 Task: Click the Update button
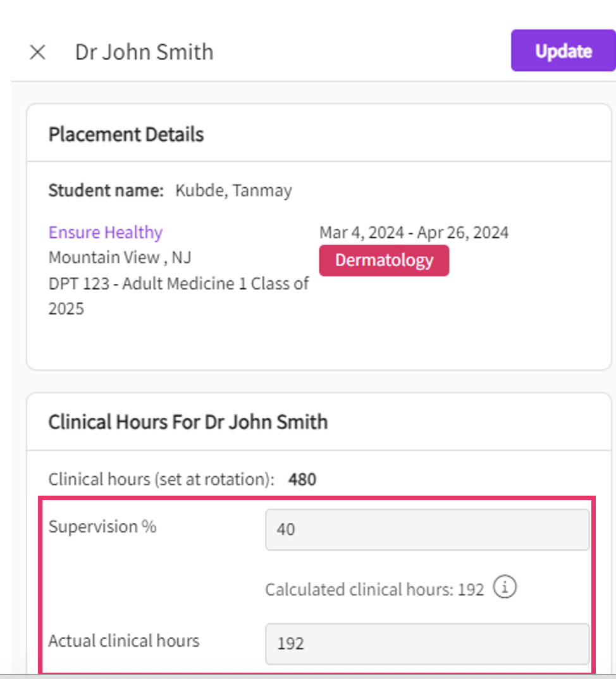pyautogui.click(x=563, y=51)
